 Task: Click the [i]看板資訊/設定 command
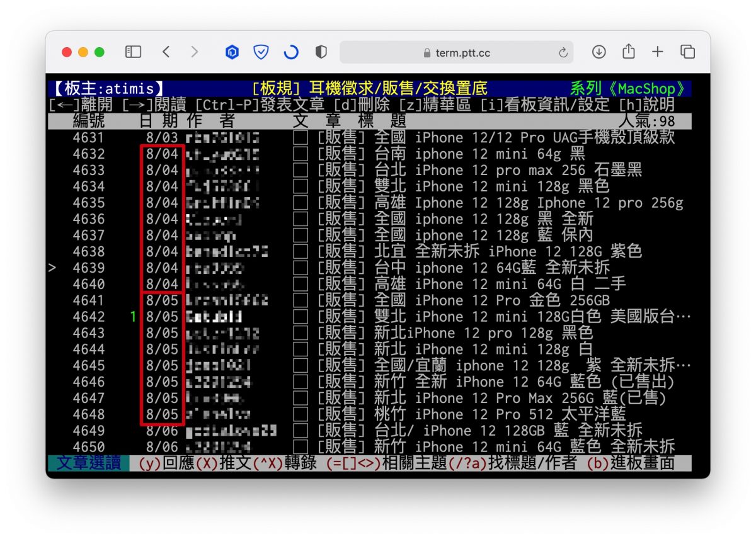[545, 105]
